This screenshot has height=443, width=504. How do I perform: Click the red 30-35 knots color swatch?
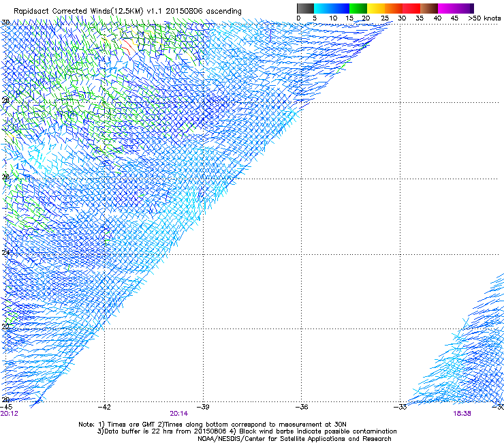point(411,8)
